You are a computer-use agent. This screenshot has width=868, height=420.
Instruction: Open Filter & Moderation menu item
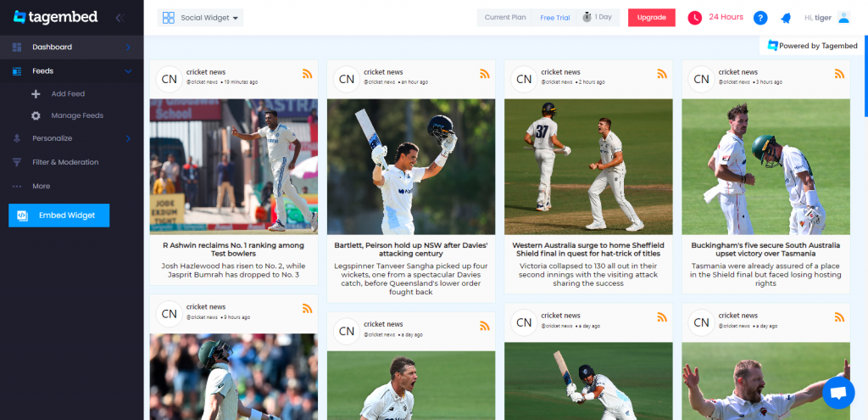(x=72, y=162)
